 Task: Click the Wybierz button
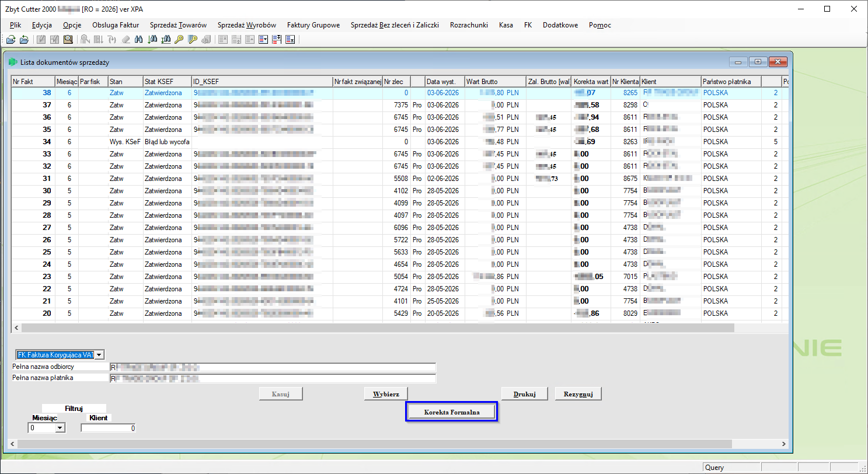pos(386,393)
